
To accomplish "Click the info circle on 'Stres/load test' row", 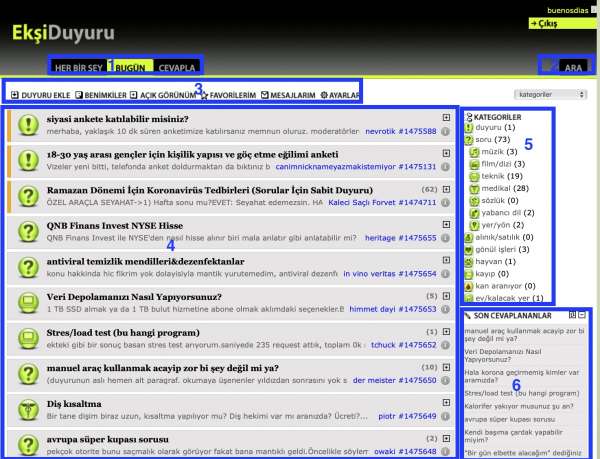I will pos(445,345).
